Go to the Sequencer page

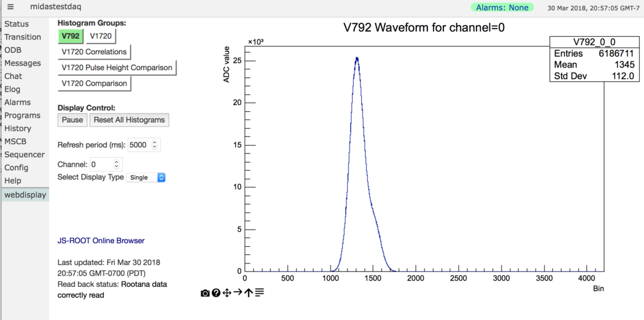point(25,155)
